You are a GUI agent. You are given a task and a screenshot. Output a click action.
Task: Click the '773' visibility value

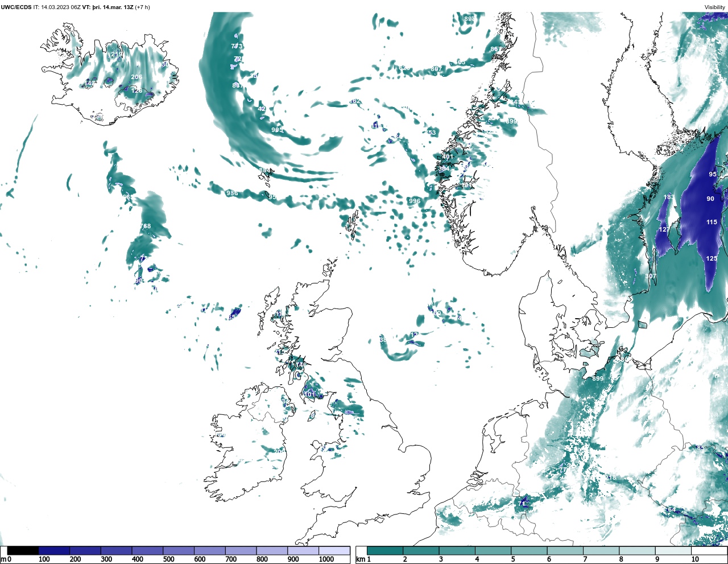point(237,46)
